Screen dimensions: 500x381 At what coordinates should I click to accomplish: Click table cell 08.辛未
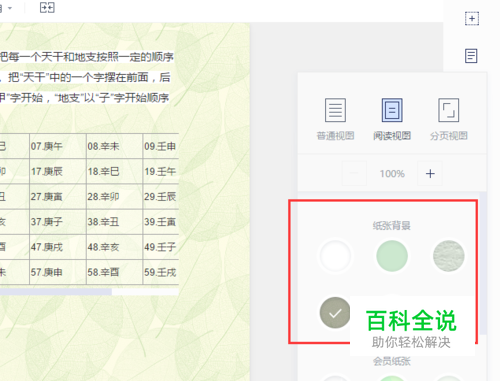(x=114, y=146)
